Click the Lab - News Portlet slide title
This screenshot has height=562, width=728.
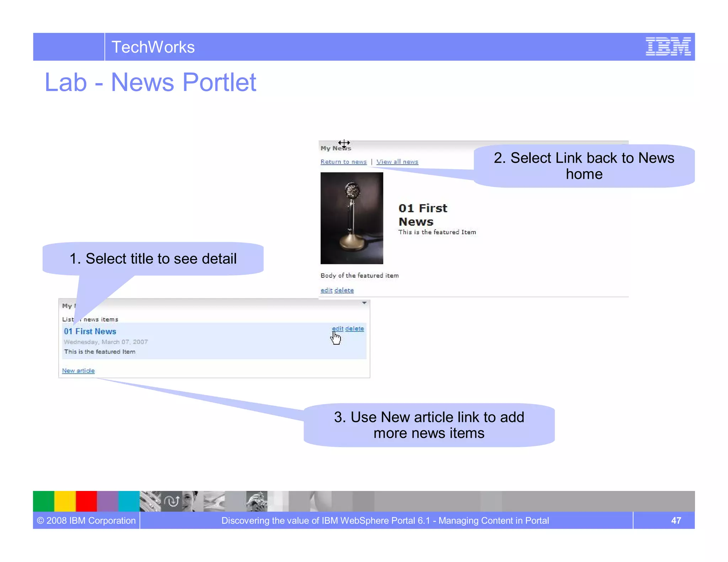tap(150, 82)
